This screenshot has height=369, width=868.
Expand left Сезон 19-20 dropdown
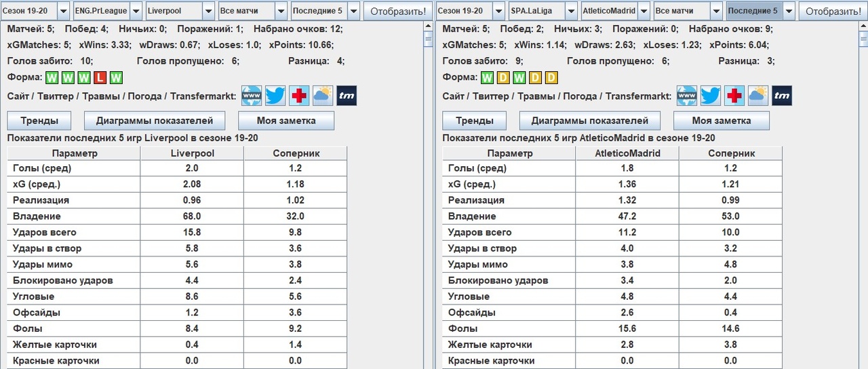63,11
